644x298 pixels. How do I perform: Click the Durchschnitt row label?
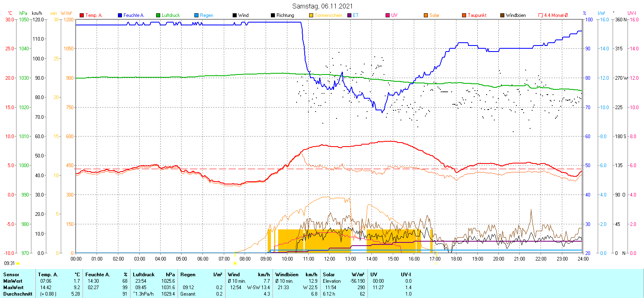[x=18, y=294]
